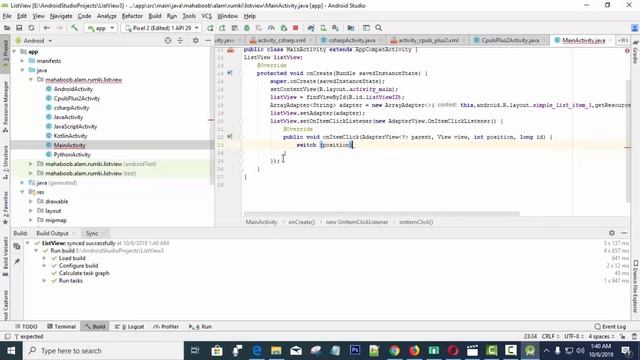The image size is (640, 360).
Task: Expand the Load build task
Action: [x=44, y=258]
